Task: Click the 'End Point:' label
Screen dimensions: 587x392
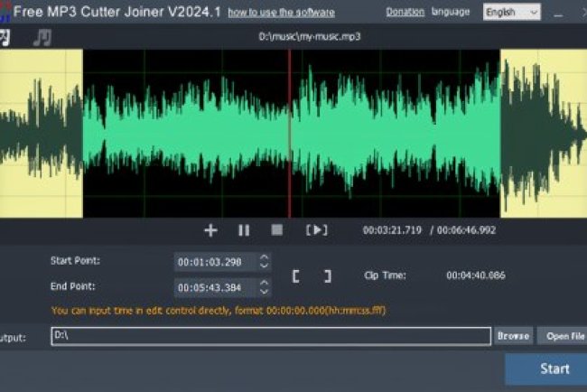Action: pos(73,286)
